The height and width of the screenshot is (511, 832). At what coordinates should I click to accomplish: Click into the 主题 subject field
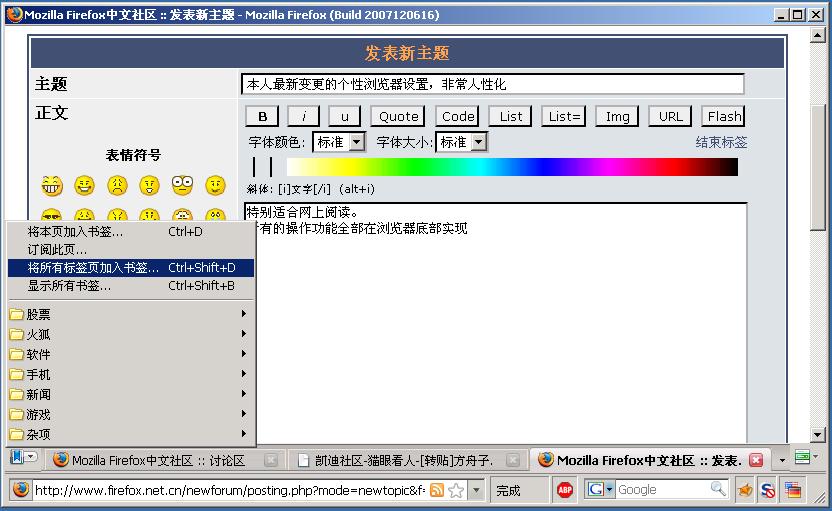[x=492, y=84]
